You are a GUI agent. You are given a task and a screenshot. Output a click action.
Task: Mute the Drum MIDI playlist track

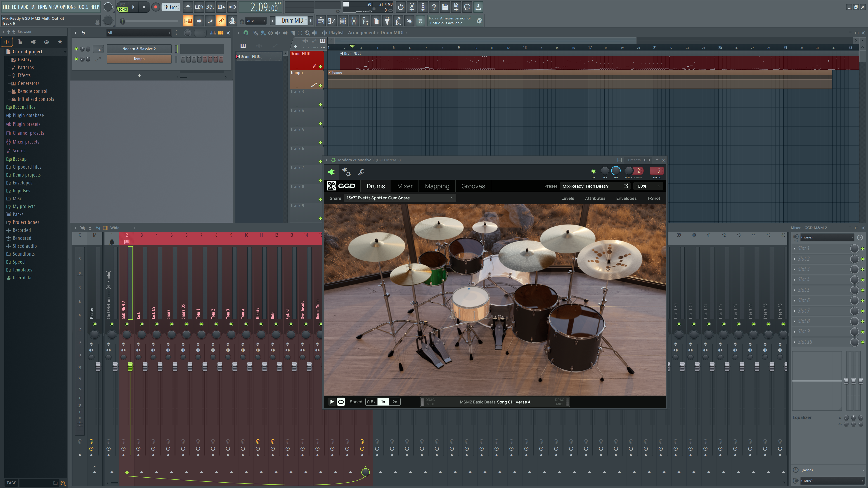(x=320, y=66)
